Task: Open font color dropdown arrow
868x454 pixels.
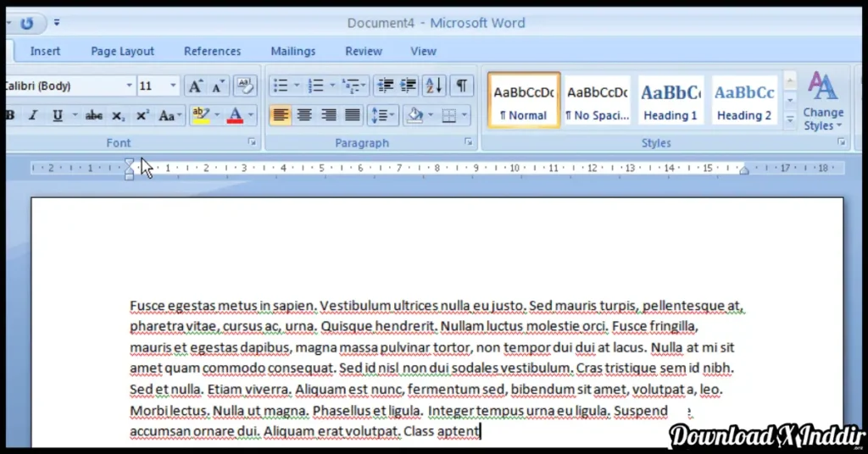Action: (x=251, y=115)
